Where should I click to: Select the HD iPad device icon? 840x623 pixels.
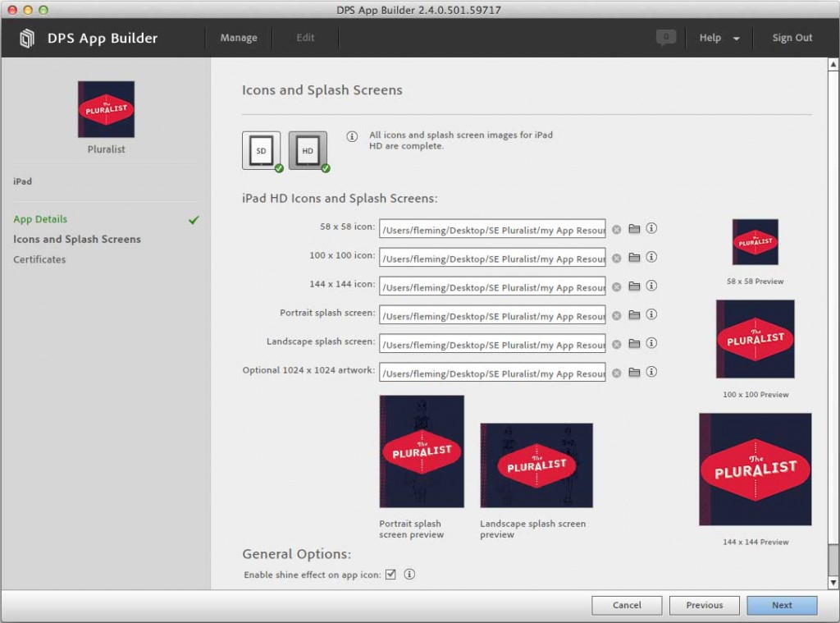click(308, 151)
